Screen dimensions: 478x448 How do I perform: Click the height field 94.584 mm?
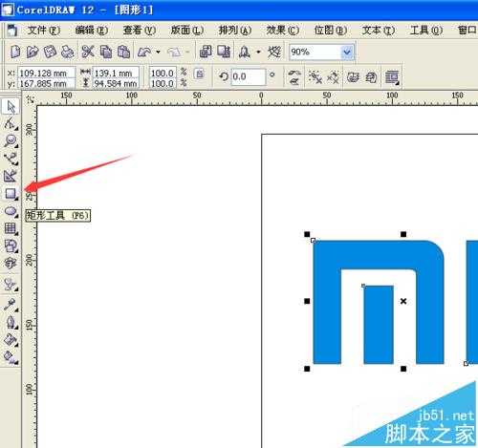(116, 83)
